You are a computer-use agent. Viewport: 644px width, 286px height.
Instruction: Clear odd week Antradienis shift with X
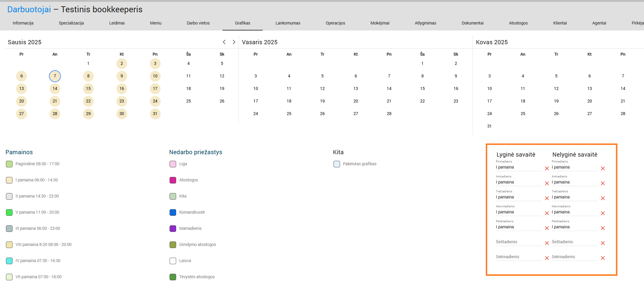[602, 183]
